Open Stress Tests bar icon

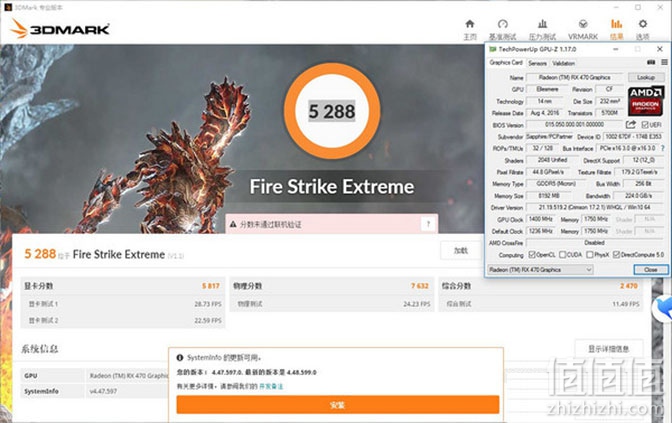click(x=543, y=24)
